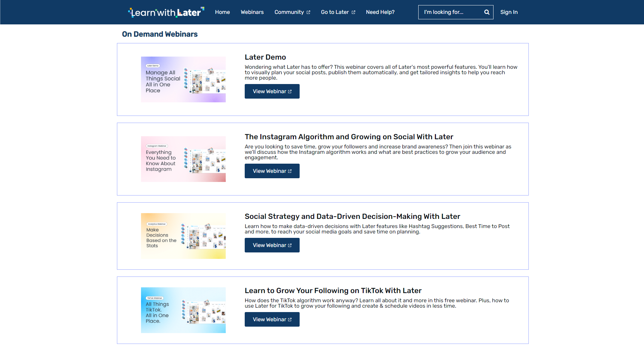
Task: Click the Instagram webinar thumbnail image
Action: [x=183, y=159]
